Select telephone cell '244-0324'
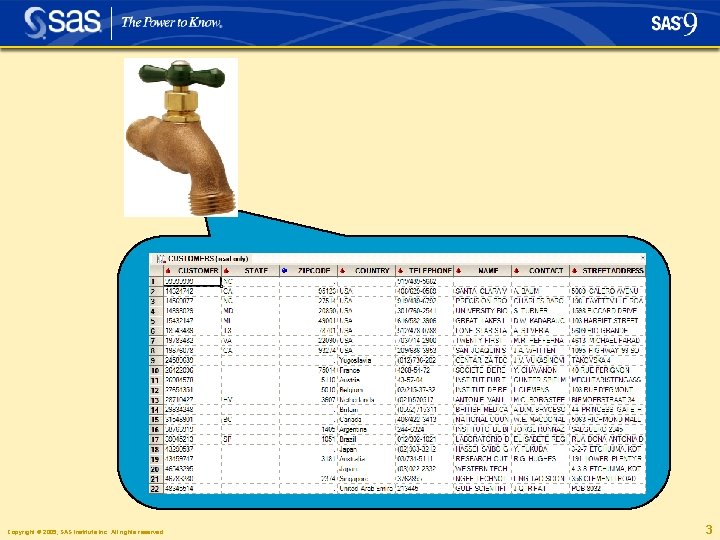 pyautogui.click(x=424, y=429)
